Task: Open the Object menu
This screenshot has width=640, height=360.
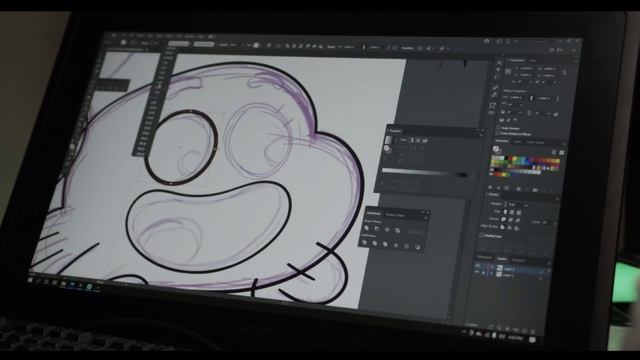Action: tap(140, 36)
